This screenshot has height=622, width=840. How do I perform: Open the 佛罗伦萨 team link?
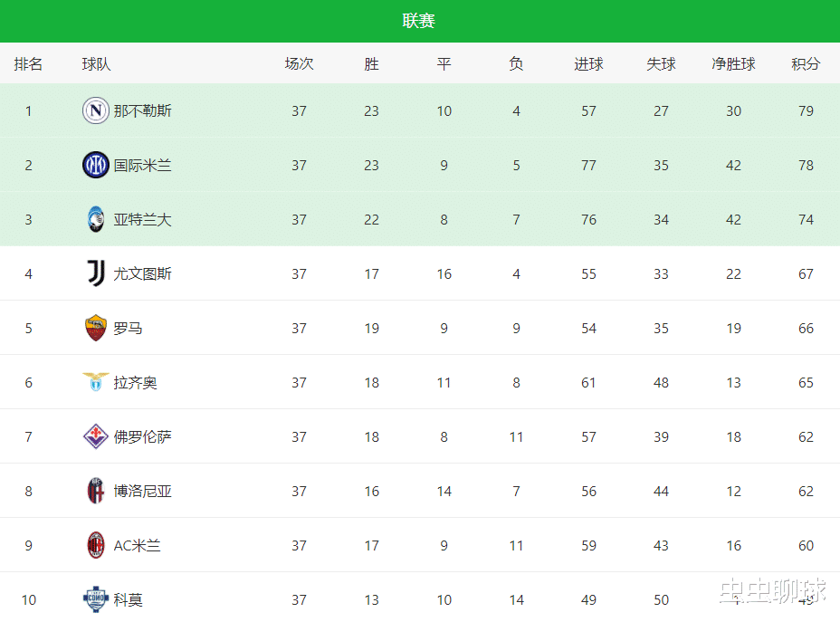click(x=142, y=436)
